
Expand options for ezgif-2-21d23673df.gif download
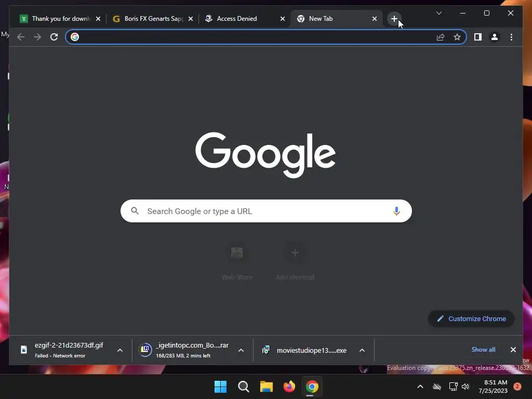click(120, 350)
